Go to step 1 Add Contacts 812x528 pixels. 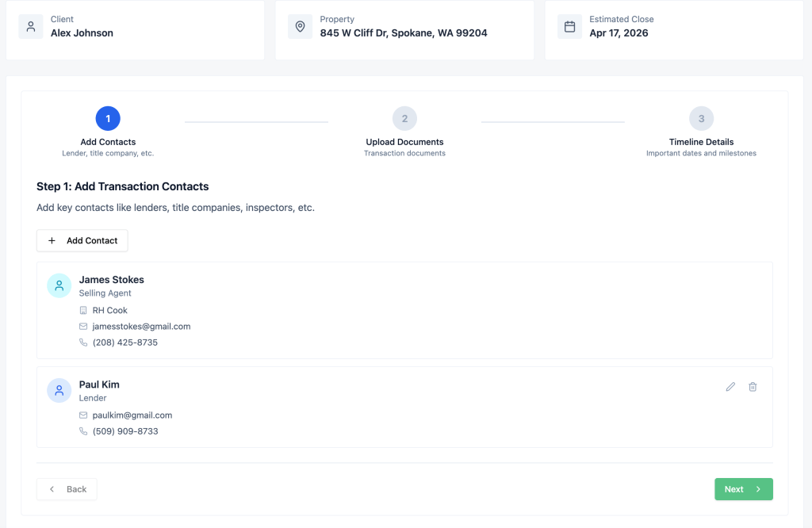[108, 119]
